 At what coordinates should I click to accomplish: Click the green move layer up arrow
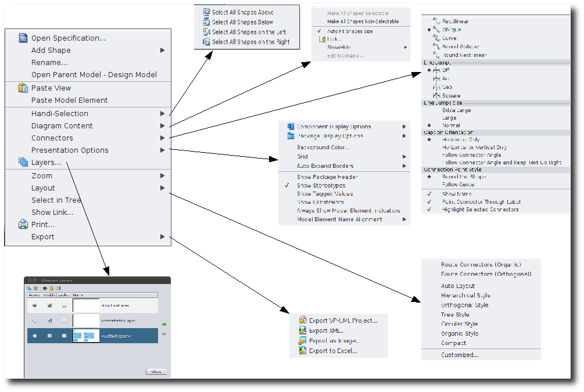(164, 325)
